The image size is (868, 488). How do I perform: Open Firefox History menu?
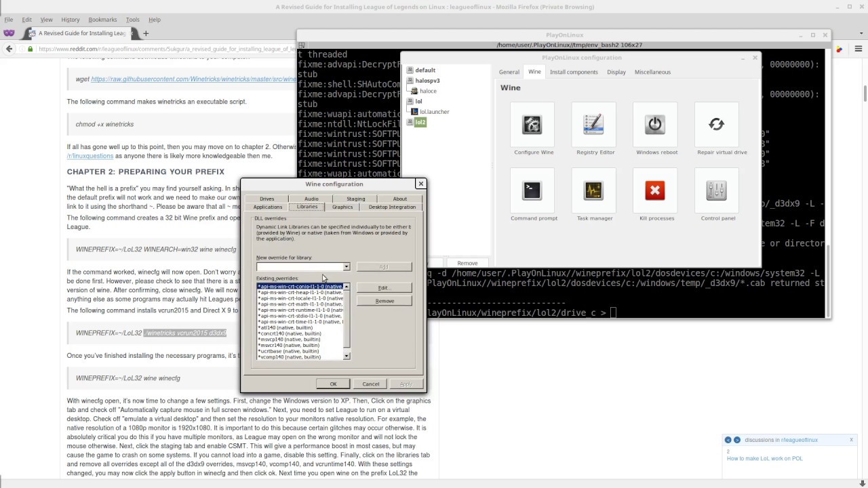(70, 20)
